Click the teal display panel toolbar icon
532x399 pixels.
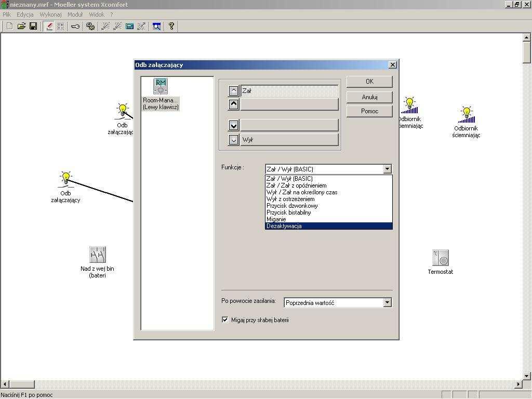[x=129, y=26]
